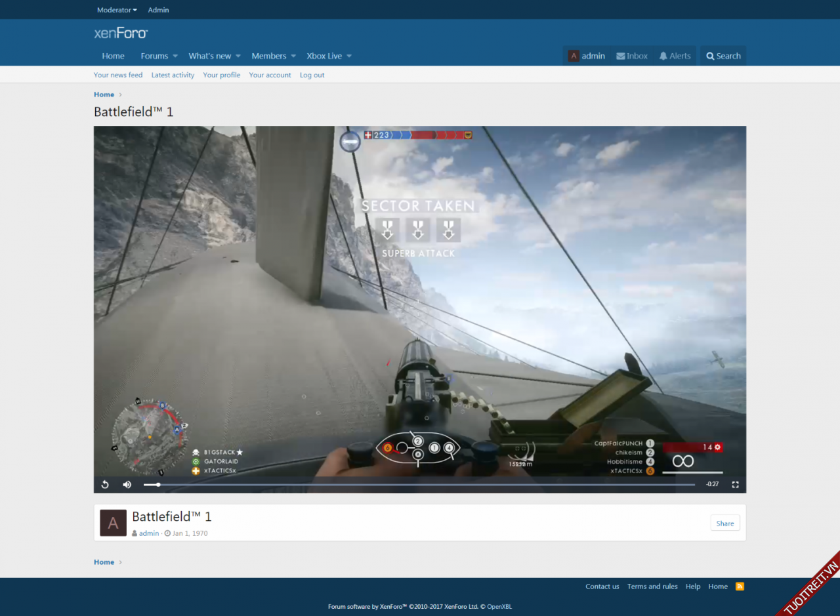840x616 pixels.
Task: Click the replay icon in video player
Action: click(105, 485)
